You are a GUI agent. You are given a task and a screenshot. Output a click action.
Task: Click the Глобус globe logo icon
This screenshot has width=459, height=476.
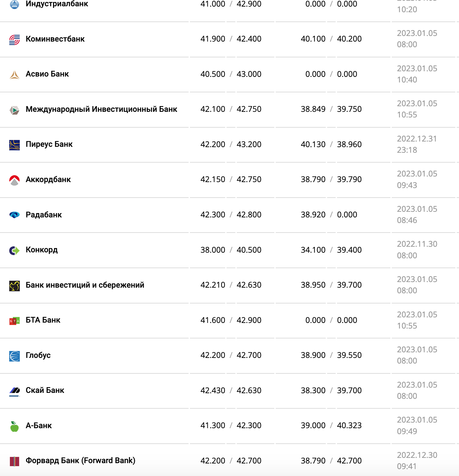pyautogui.click(x=15, y=356)
